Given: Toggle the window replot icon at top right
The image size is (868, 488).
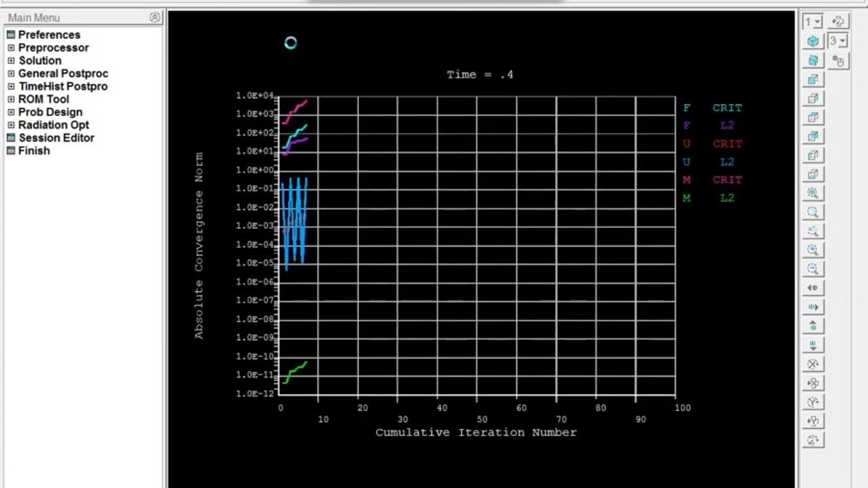Looking at the screenshot, I should tap(839, 22).
